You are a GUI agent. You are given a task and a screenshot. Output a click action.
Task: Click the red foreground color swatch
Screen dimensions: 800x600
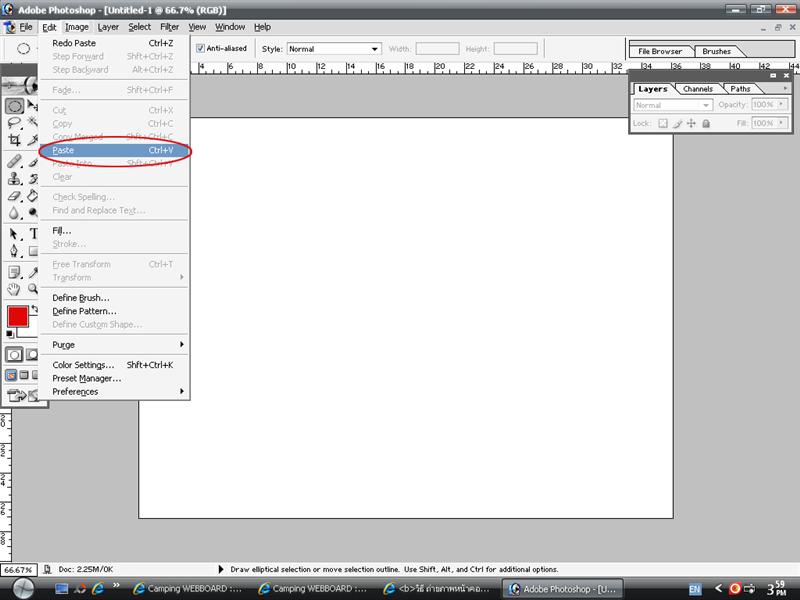[18, 317]
